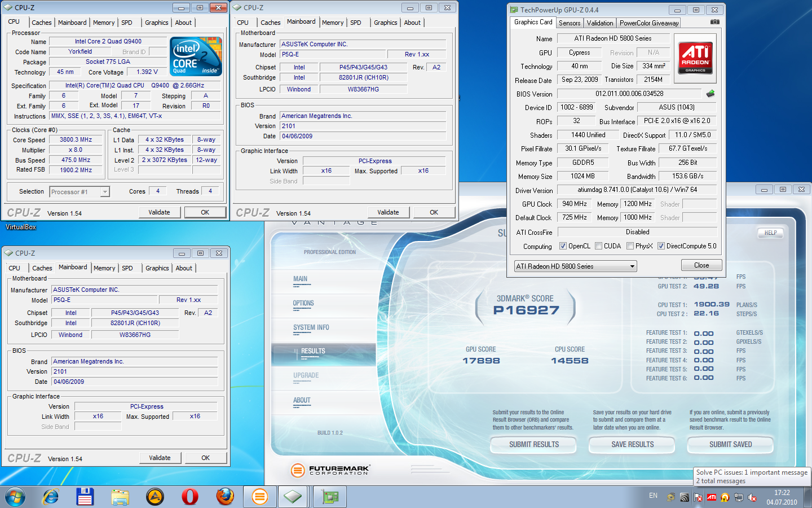Viewport: 812px width, 508px height.
Task: Click the GPU-Z title bar application icon
Action: point(514,10)
